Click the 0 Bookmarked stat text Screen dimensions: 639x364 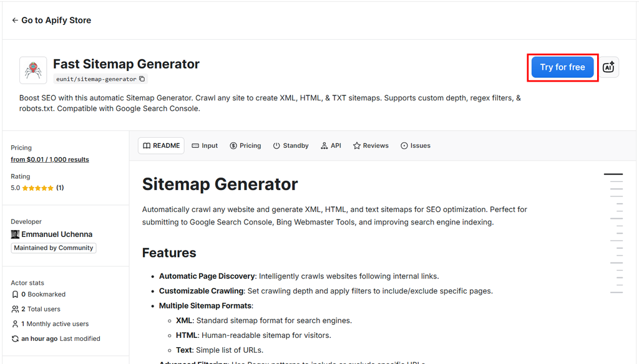(x=43, y=294)
